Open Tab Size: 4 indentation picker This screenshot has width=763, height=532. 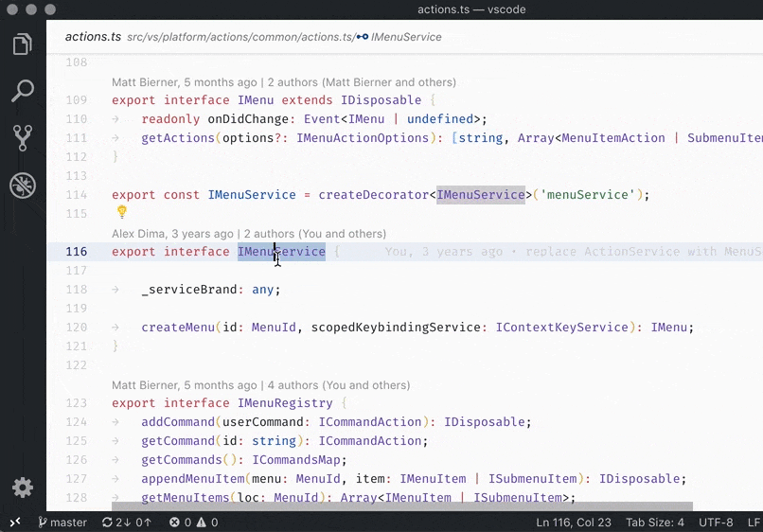(x=656, y=522)
